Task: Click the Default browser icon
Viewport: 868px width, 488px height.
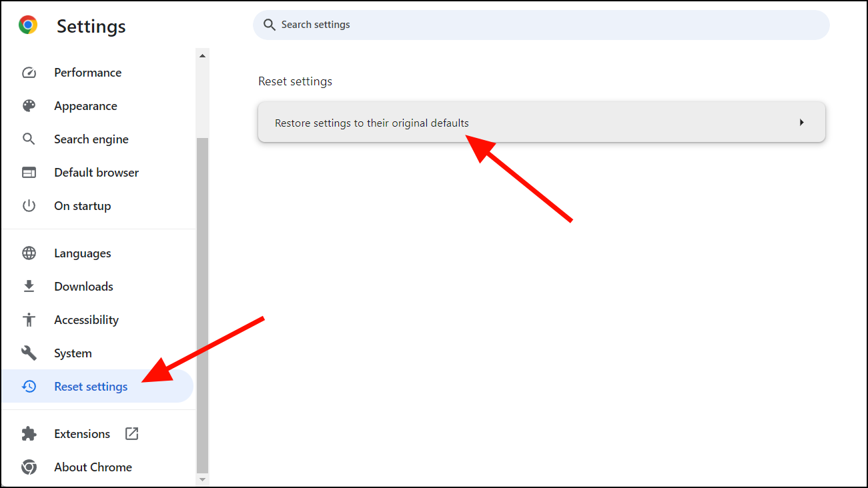Action: [29, 172]
